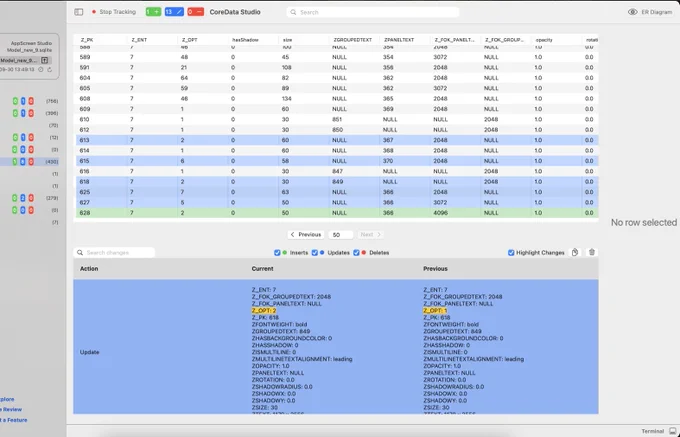Click highlighted Z_OPT: 1 in Previous

pyautogui.click(x=435, y=311)
